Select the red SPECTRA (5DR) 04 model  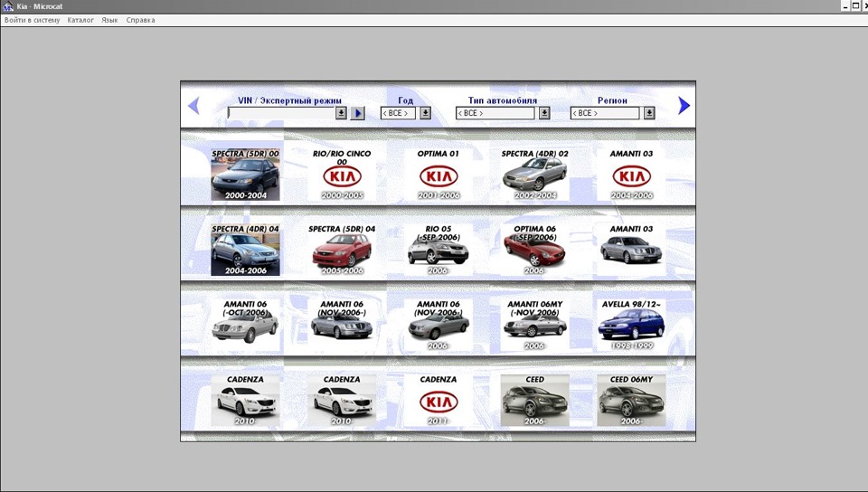tap(342, 250)
